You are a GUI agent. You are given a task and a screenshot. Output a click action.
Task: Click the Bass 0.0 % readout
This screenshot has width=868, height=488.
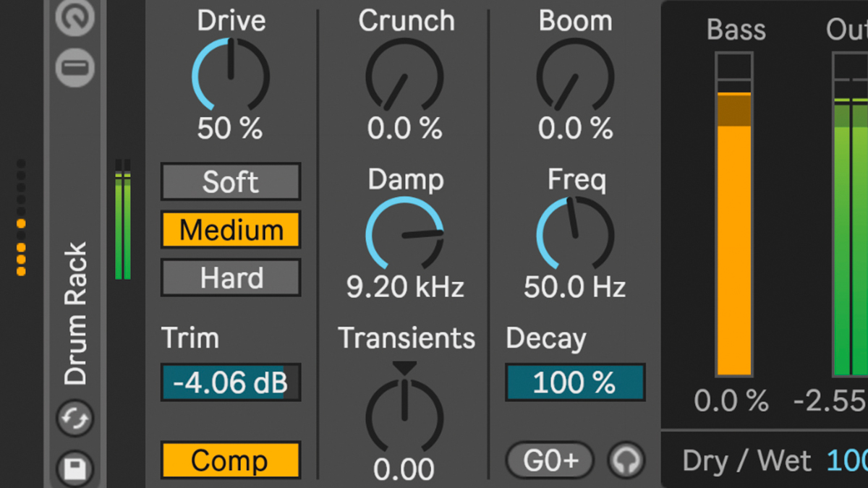pyautogui.click(x=731, y=401)
